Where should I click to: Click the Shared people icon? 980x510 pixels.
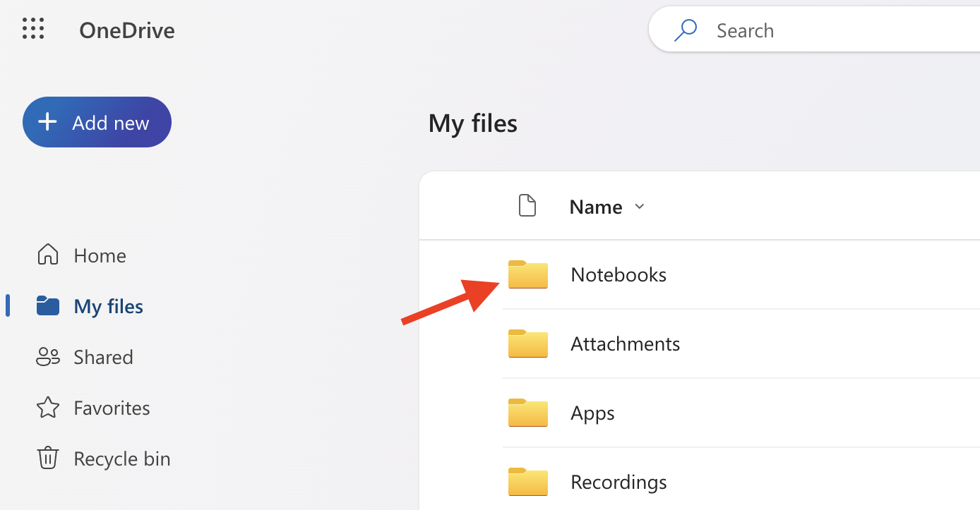(48, 357)
